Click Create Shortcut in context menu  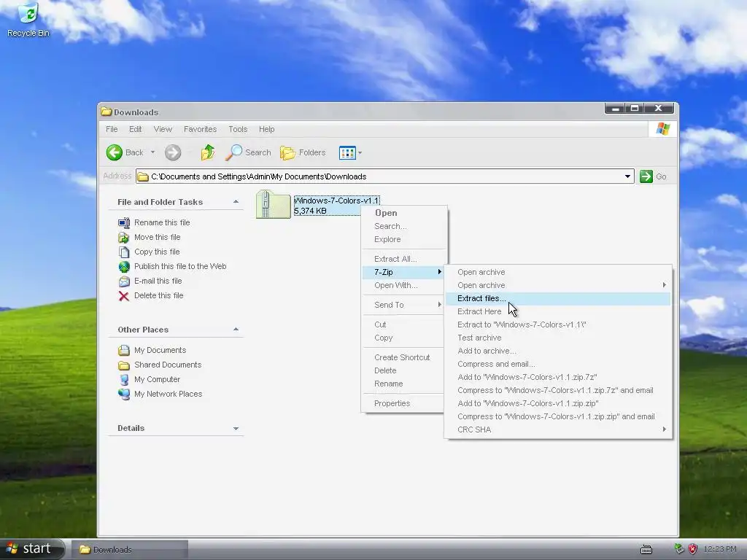pyautogui.click(x=404, y=357)
